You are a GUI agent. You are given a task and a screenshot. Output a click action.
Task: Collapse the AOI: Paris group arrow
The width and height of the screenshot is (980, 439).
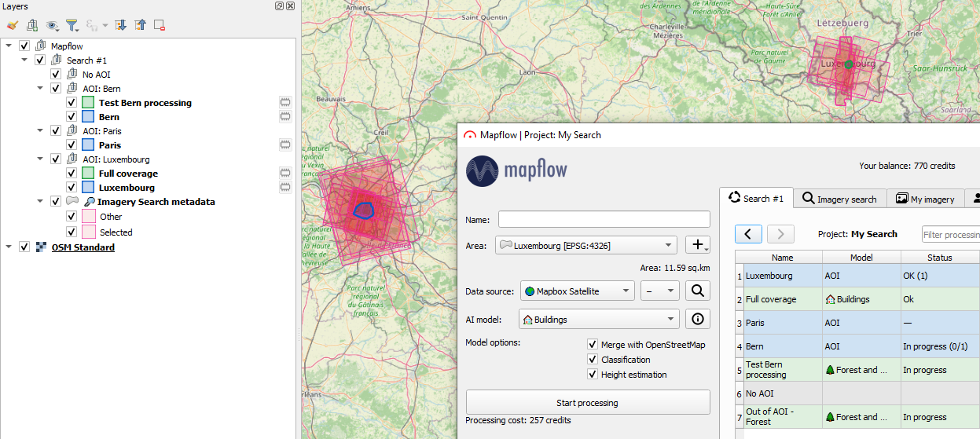pos(40,131)
